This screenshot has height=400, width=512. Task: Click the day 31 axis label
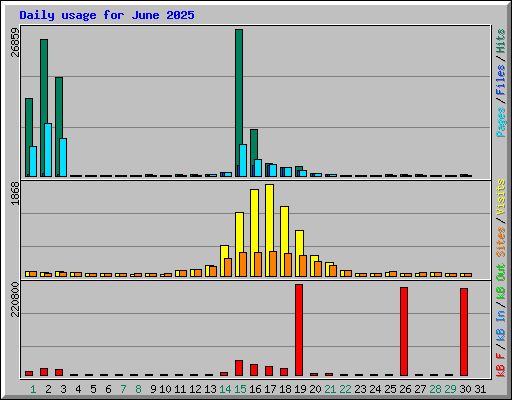(x=480, y=389)
